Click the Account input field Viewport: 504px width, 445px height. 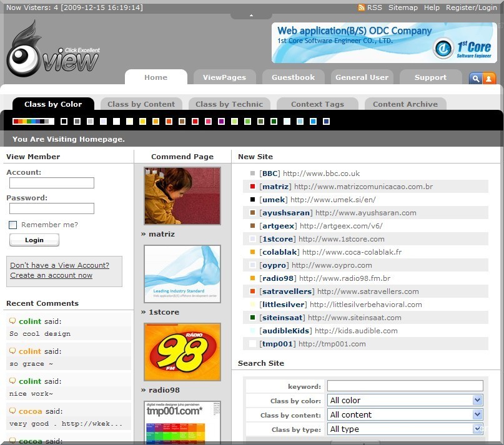pos(52,183)
